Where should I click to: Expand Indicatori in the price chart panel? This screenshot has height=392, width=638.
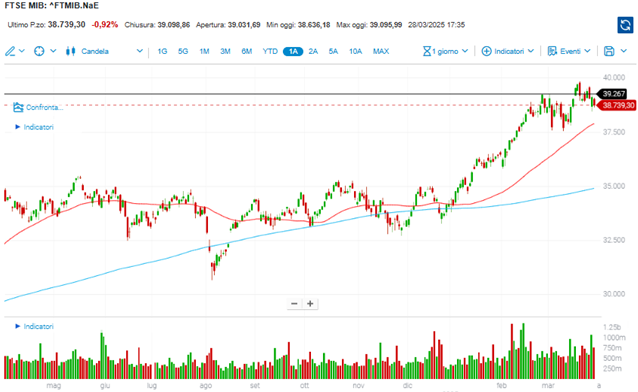pyautogui.click(x=35, y=127)
